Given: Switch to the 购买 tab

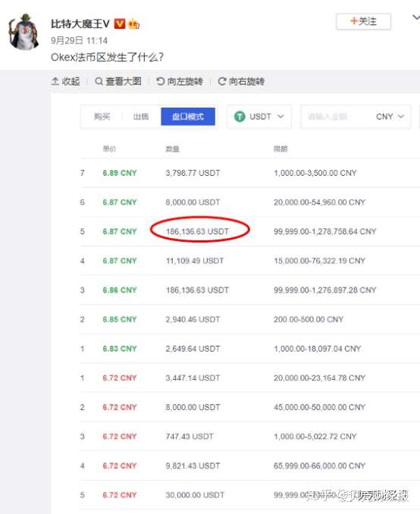Looking at the screenshot, I should [x=102, y=117].
